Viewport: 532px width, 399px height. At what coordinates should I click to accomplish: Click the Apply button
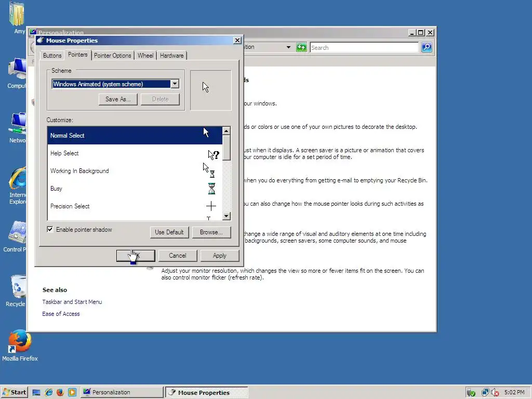(220, 256)
